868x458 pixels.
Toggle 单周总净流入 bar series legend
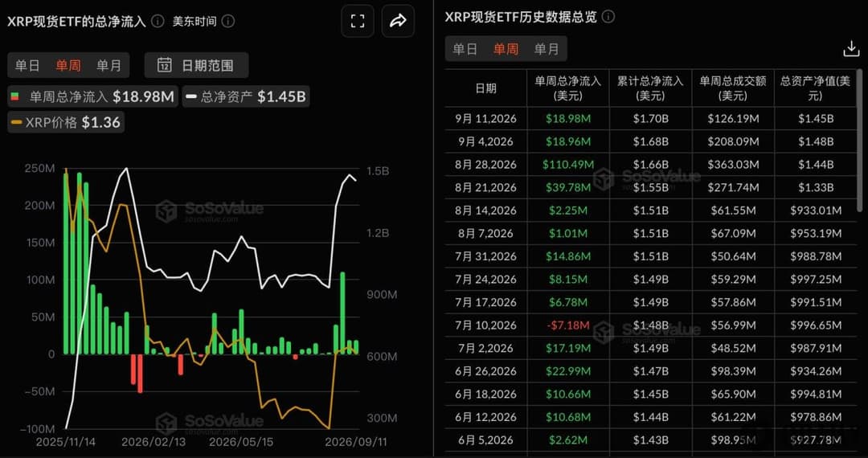93,96
